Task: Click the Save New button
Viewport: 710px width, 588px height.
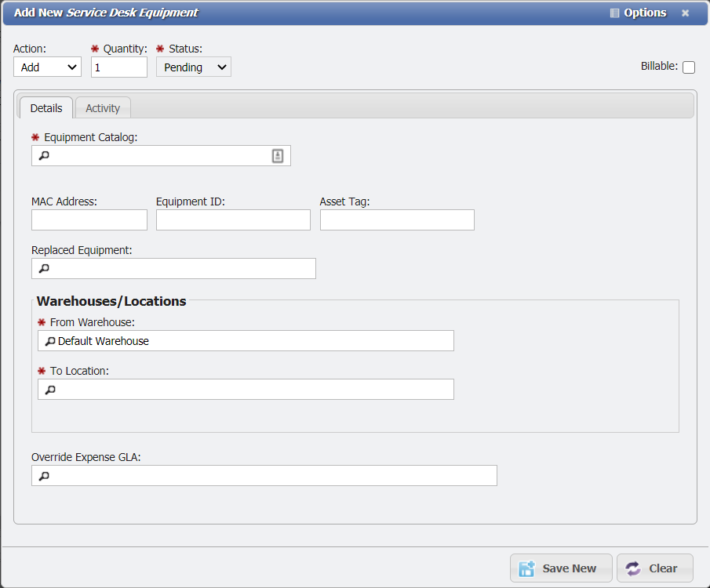Action: [x=561, y=568]
